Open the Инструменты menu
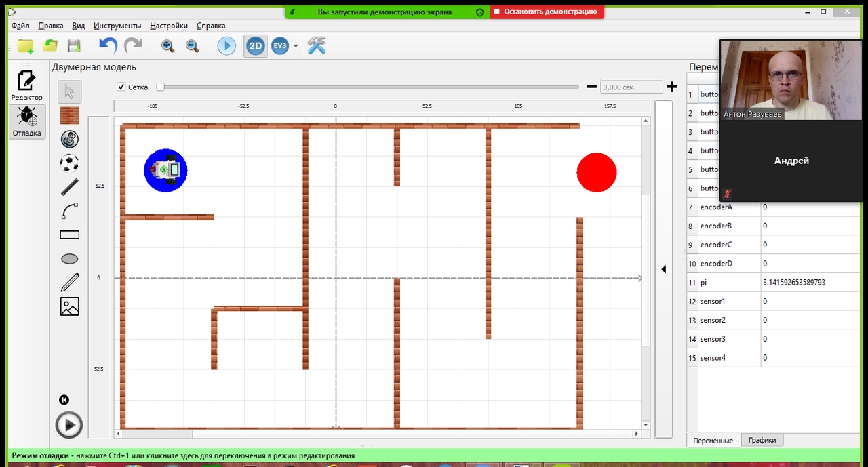 (x=117, y=26)
